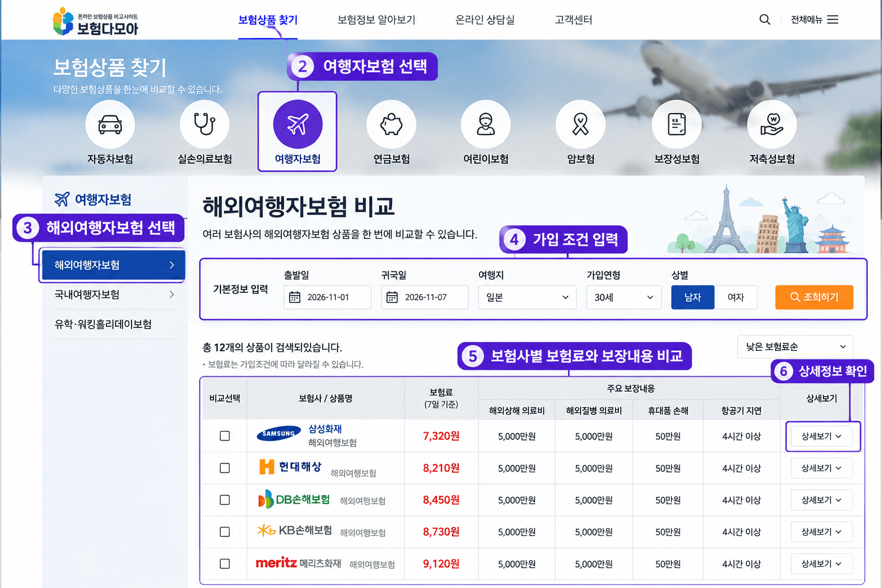Viewport: 882px width, 588px height.
Task: Click the 휴대품 손해 column header
Action: [x=668, y=411]
